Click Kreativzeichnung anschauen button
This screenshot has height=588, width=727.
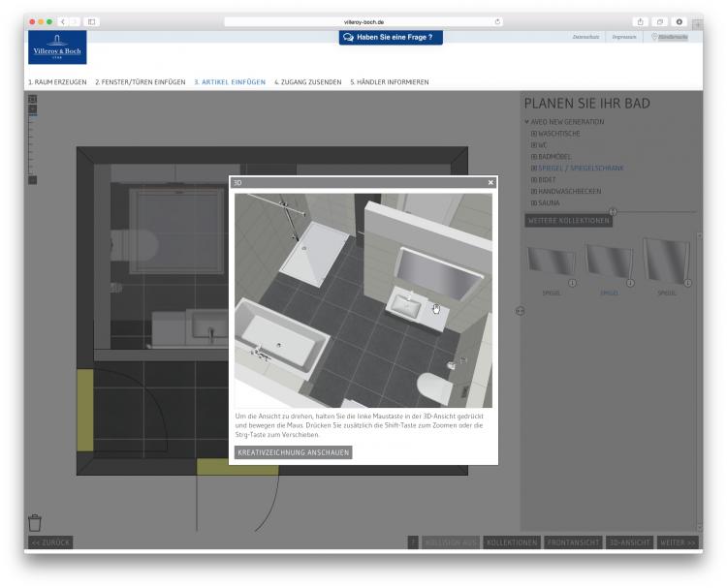[x=293, y=452]
